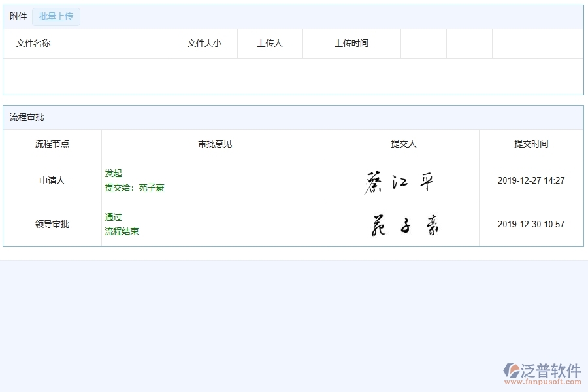Select the 领导审批 workflow node cell

click(x=51, y=224)
